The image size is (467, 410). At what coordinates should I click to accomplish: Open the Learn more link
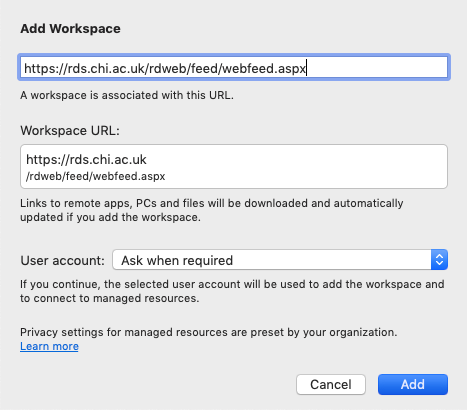coord(49,346)
